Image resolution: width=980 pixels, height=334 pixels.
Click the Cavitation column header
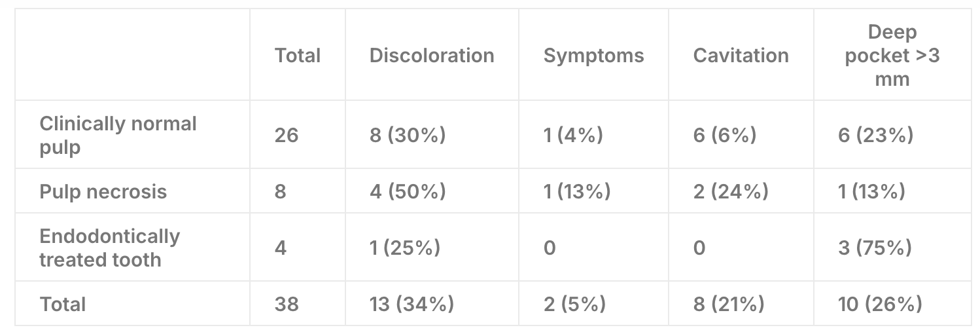coord(741,56)
